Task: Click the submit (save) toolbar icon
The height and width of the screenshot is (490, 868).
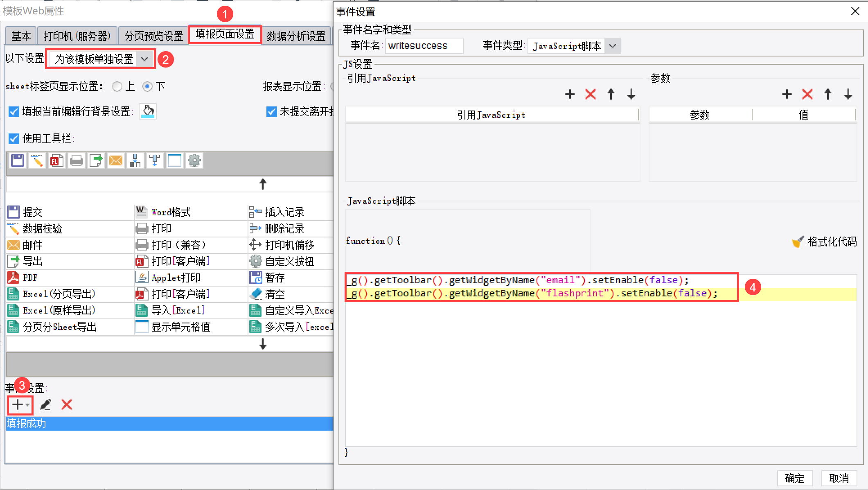Action: pos(18,160)
